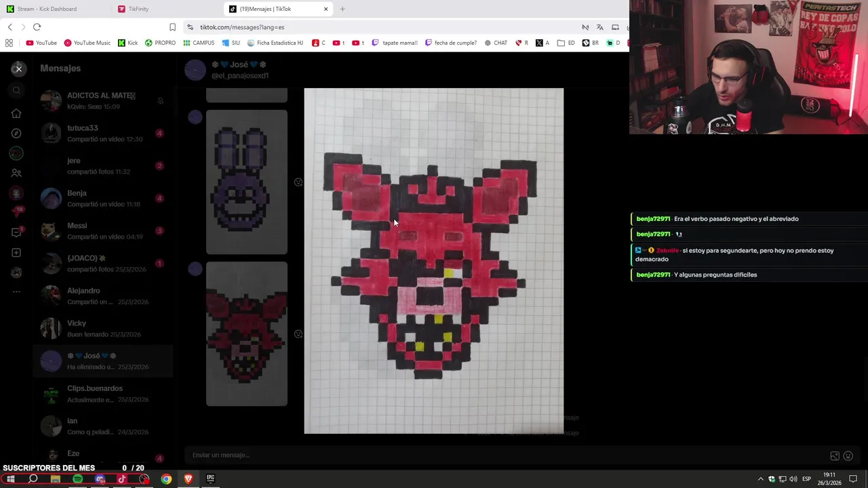Open the CHAT bookmark
Screen dimensions: 868x488
pyautogui.click(x=496, y=43)
